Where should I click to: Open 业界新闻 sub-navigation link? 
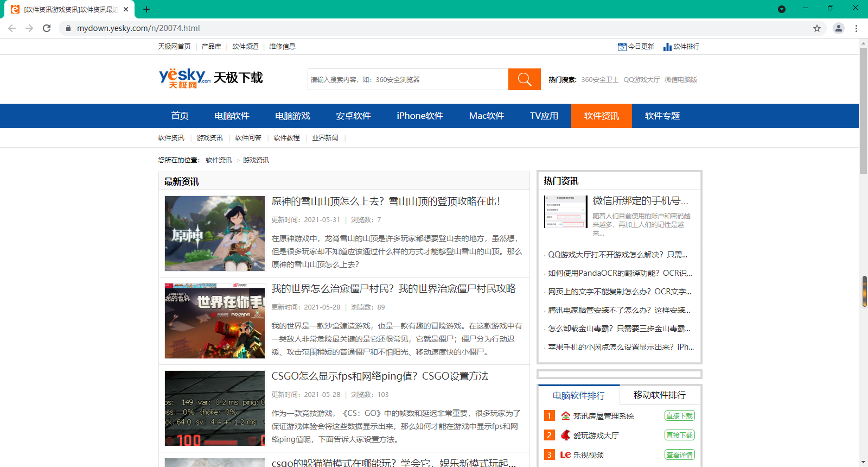click(325, 138)
